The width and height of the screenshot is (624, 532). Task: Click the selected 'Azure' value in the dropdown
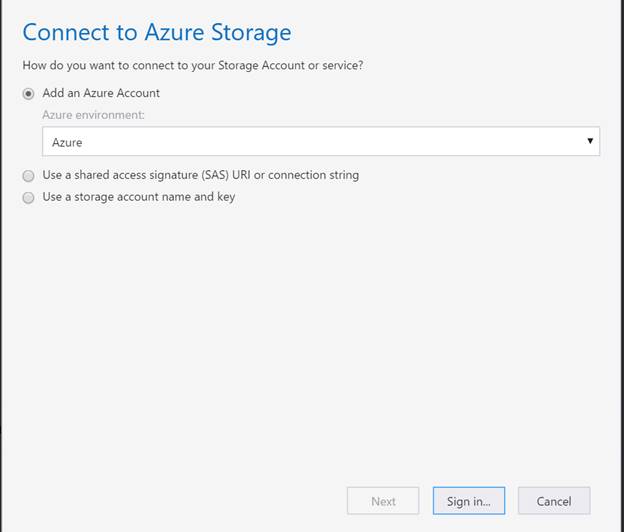point(67,142)
